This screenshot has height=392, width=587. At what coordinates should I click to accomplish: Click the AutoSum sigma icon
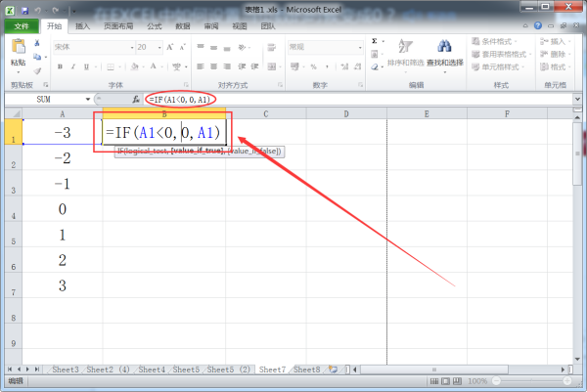[x=376, y=42]
